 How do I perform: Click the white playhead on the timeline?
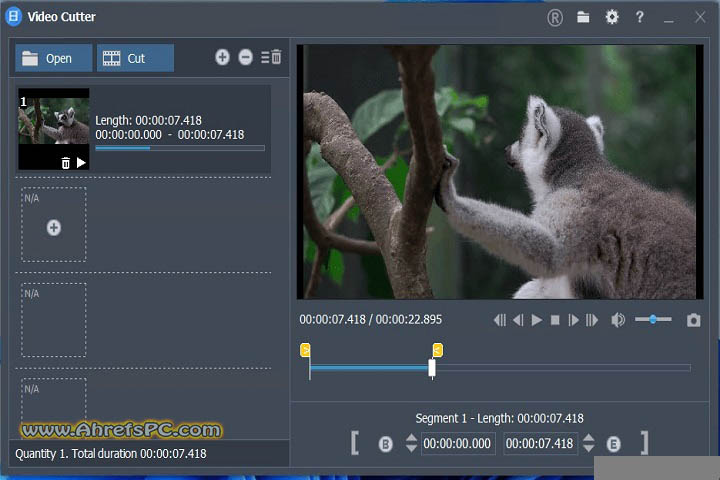pyautogui.click(x=432, y=368)
